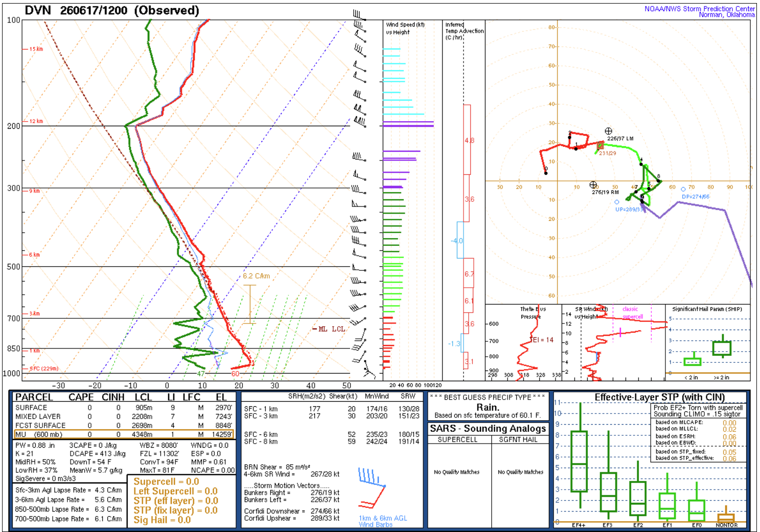Select the MU (600 mb) parcel row
Screen dimensions: 760x532
[x=124, y=434]
